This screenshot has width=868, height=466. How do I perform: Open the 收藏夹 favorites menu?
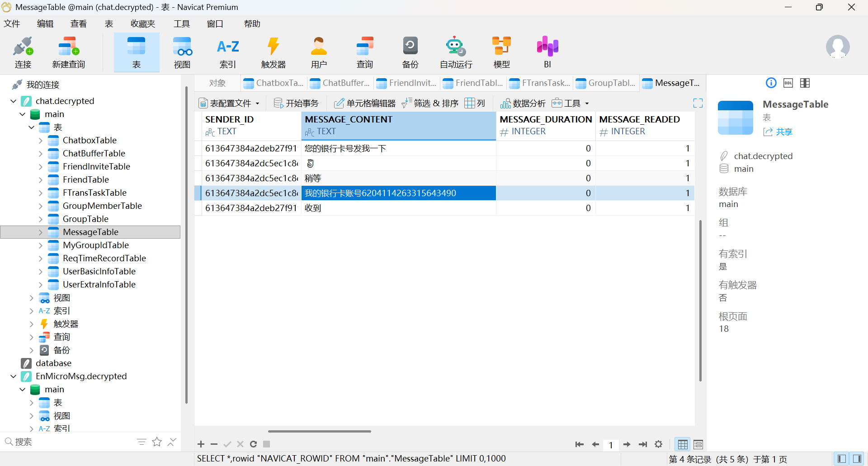tap(143, 24)
